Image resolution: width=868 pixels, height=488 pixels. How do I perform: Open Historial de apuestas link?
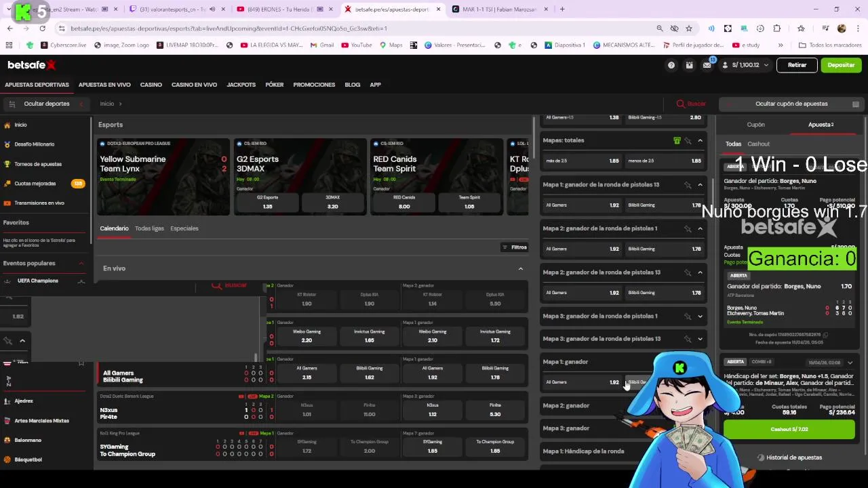[x=789, y=457]
